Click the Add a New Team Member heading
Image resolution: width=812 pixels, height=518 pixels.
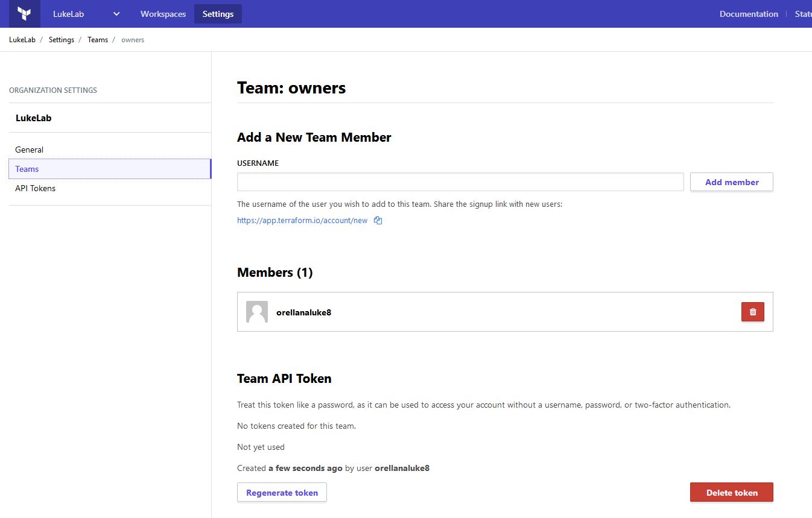[314, 137]
